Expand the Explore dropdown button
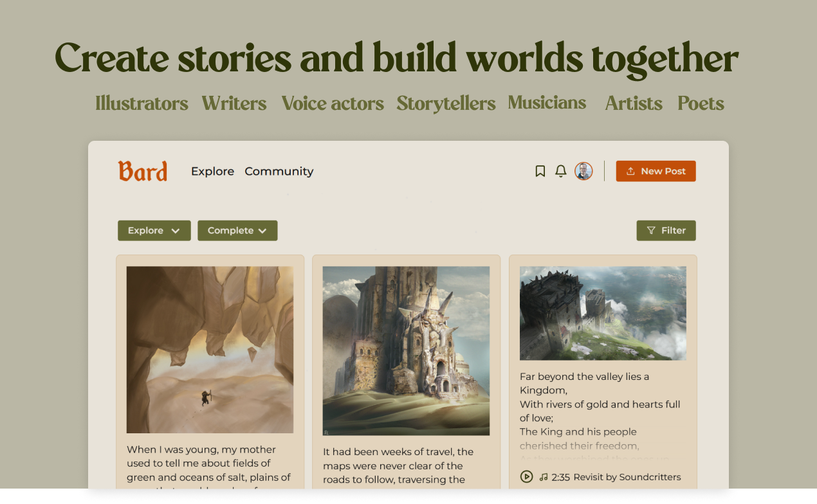 154,230
